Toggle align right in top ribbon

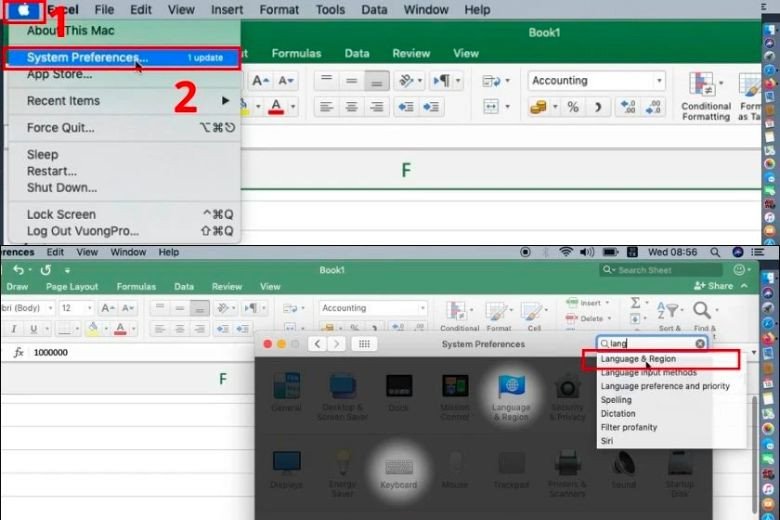coord(377,107)
